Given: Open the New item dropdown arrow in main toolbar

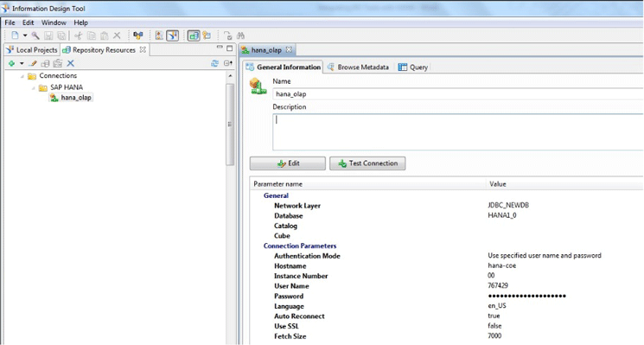Looking at the screenshot, I should coord(25,35).
